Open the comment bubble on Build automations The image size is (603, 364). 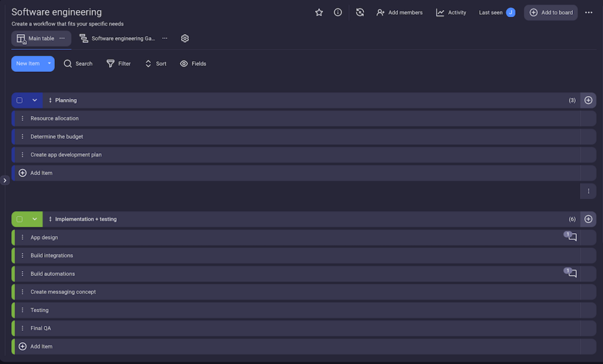pyautogui.click(x=572, y=274)
